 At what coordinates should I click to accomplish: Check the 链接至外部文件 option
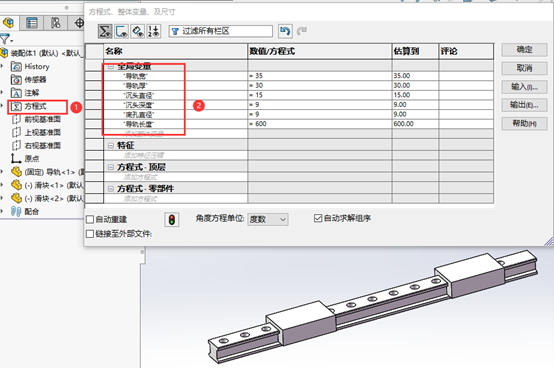[90, 234]
